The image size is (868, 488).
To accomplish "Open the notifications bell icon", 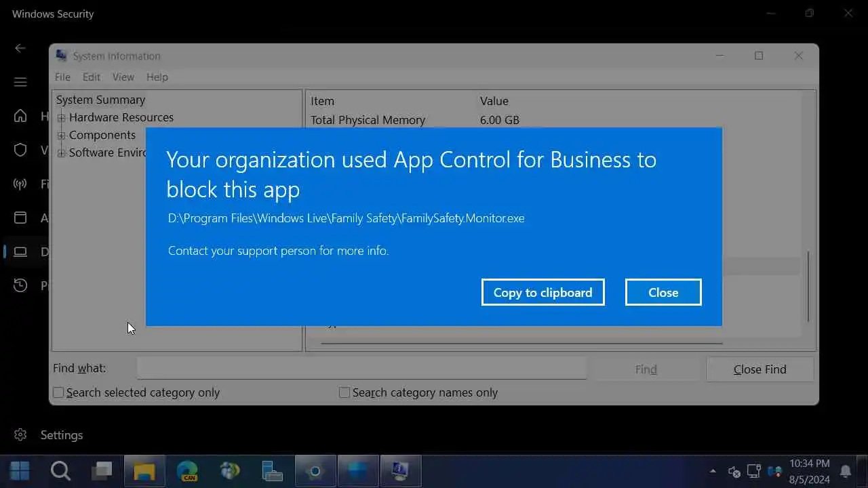I will click(846, 470).
